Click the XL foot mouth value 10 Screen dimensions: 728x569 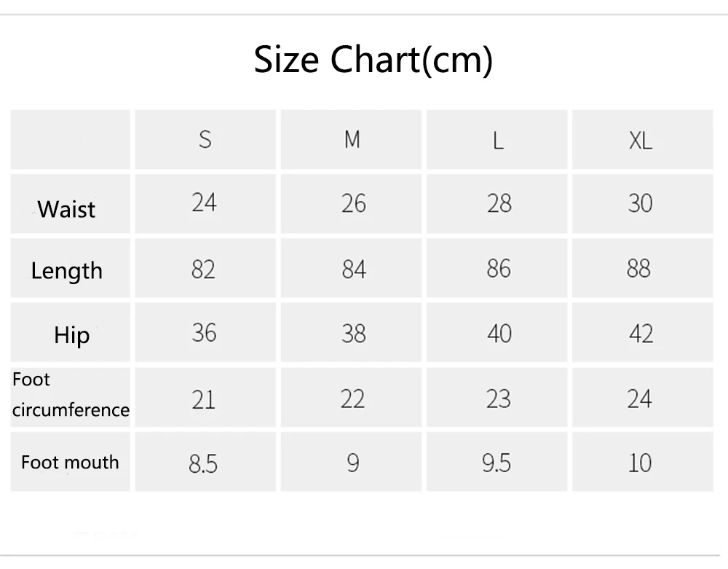click(x=640, y=463)
